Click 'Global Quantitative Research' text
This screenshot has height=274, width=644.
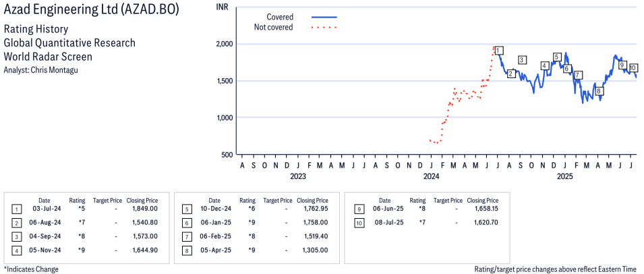click(x=69, y=43)
